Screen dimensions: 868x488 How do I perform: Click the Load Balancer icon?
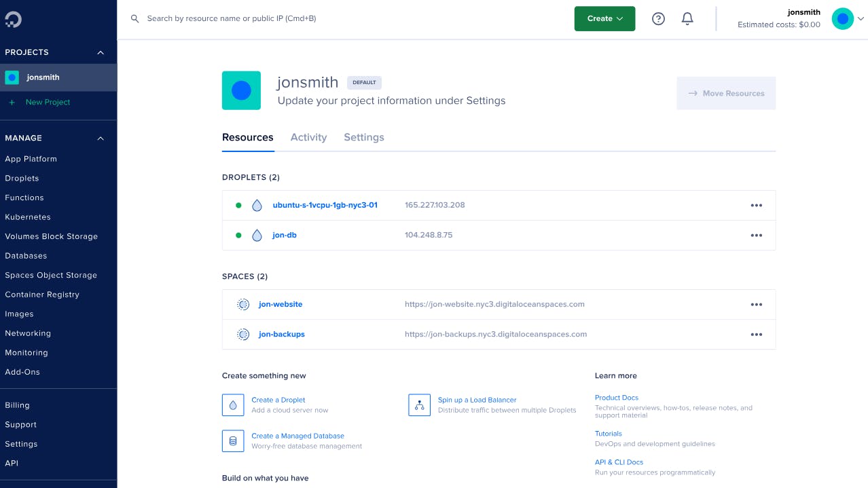(419, 405)
